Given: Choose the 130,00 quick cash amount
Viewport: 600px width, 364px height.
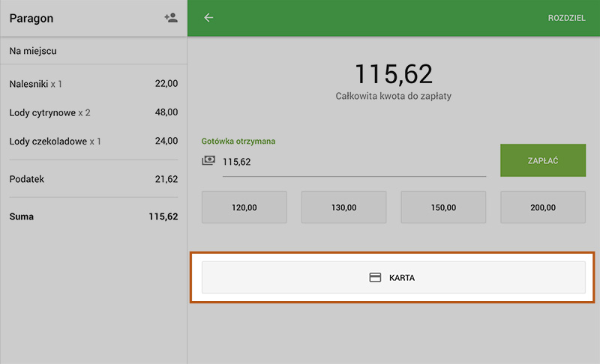Looking at the screenshot, I should point(343,207).
